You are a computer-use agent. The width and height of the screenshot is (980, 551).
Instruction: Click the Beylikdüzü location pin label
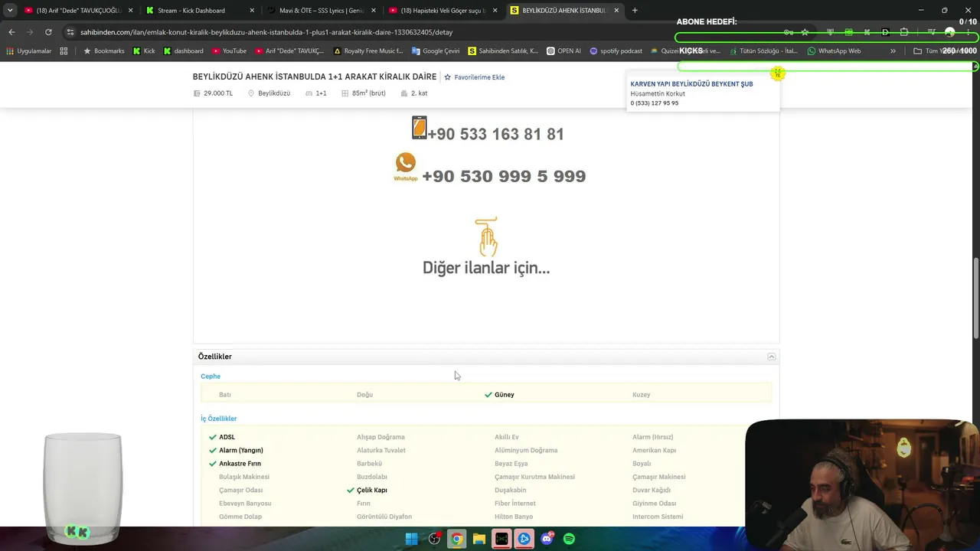point(269,93)
